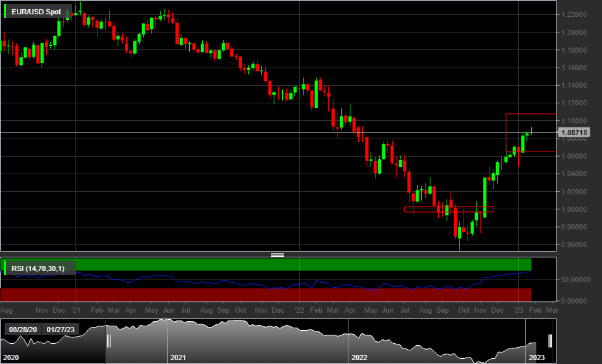Screen dimensions: 602x364
Task: Click the 1.00000 price axis label
Action: tap(573, 209)
